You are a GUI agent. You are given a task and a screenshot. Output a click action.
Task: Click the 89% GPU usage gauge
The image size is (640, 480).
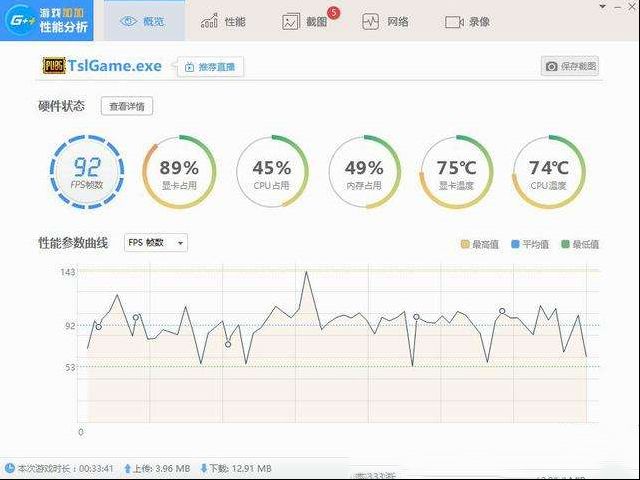[179, 172]
